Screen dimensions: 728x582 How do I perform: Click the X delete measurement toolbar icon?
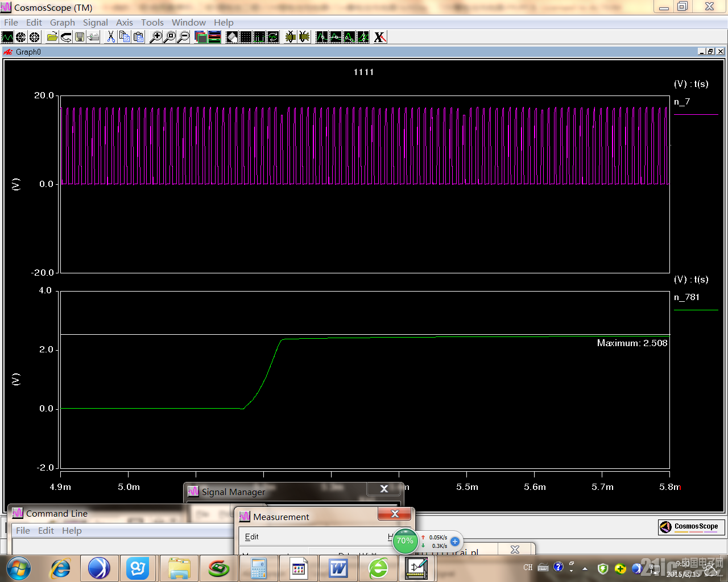pos(380,37)
